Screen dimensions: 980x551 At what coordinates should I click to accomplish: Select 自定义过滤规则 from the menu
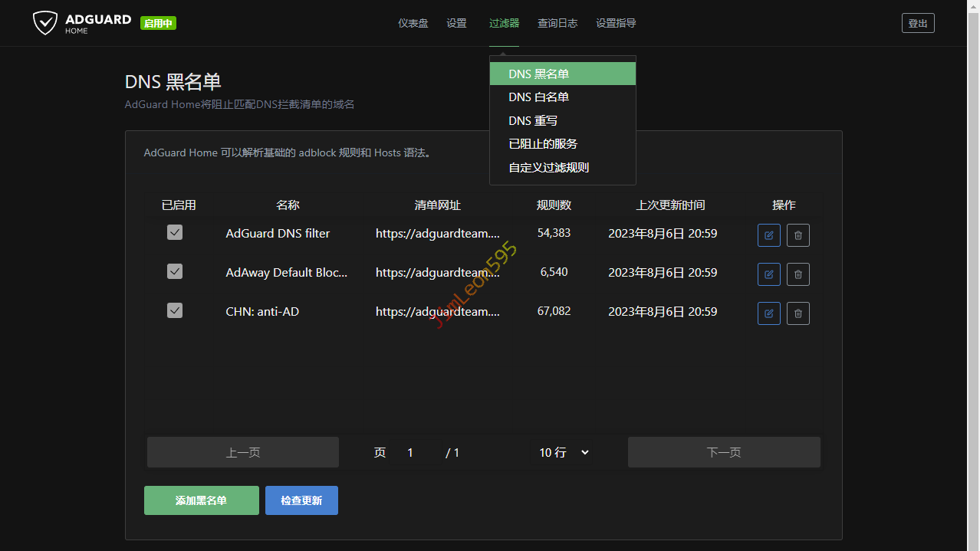(x=548, y=167)
